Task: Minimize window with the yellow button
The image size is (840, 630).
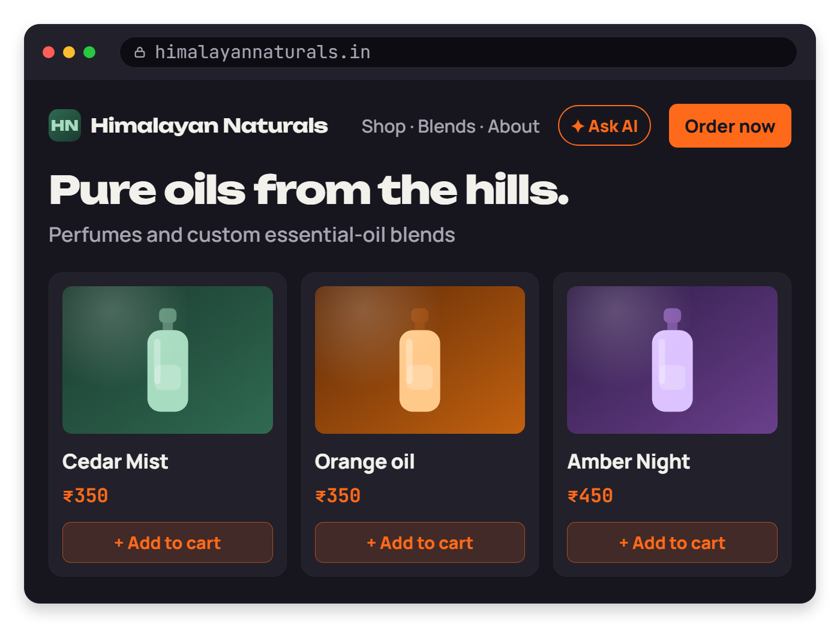Action: click(x=69, y=52)
